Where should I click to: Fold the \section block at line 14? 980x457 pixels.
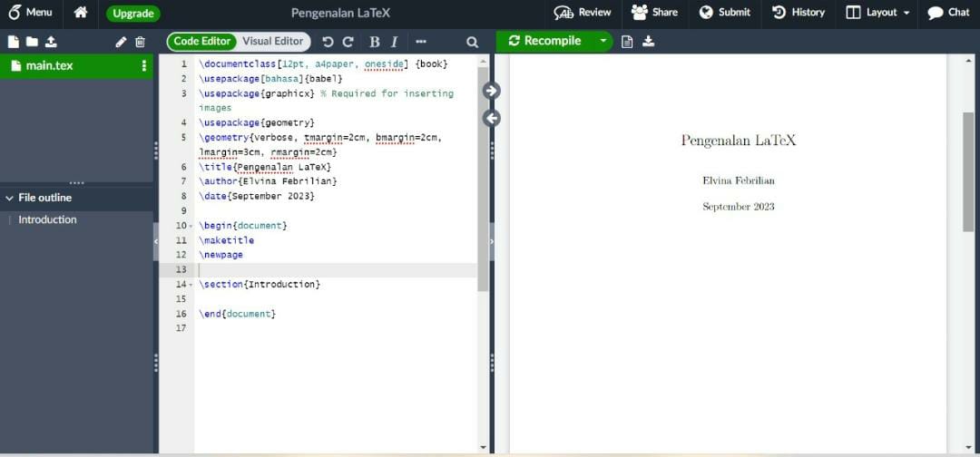(191, 285)
